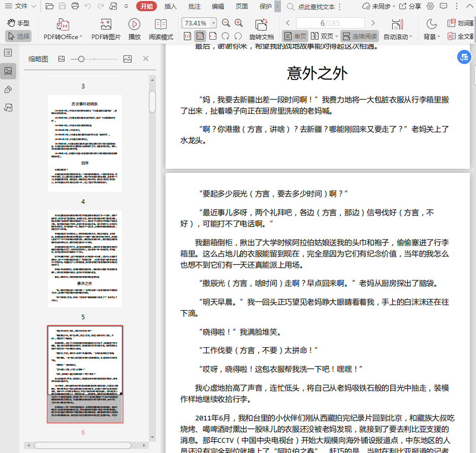Open the more options menu in the title bar
The image size is (476, 453).
[457, 6]
